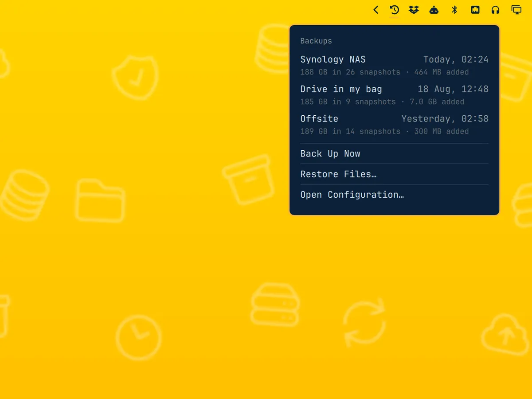Click the 'Backups' header label
Image resolution: width=532 pixels, height=399 pixels.
click(x=316, y=41)
